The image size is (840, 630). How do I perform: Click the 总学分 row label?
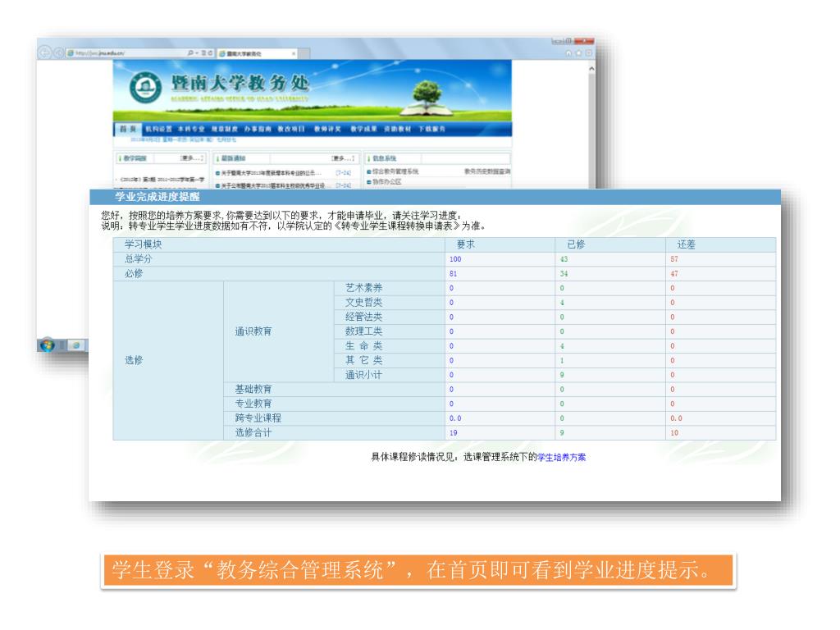click(138, 258)
